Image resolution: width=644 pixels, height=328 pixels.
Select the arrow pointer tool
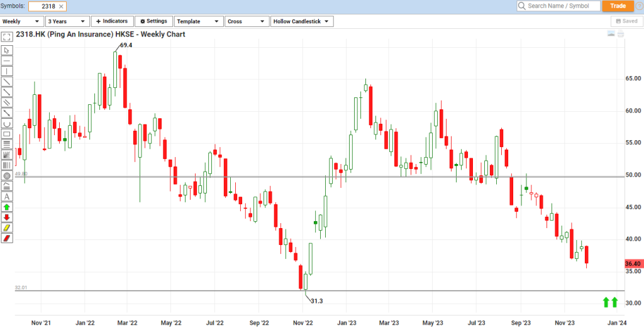click(7, 50)
